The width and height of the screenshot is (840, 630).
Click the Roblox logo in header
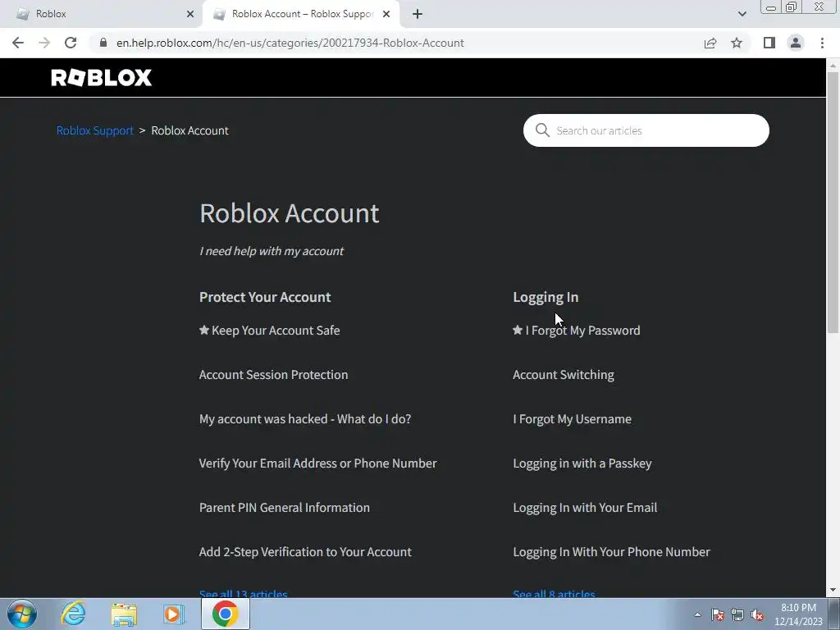point(101,78)
